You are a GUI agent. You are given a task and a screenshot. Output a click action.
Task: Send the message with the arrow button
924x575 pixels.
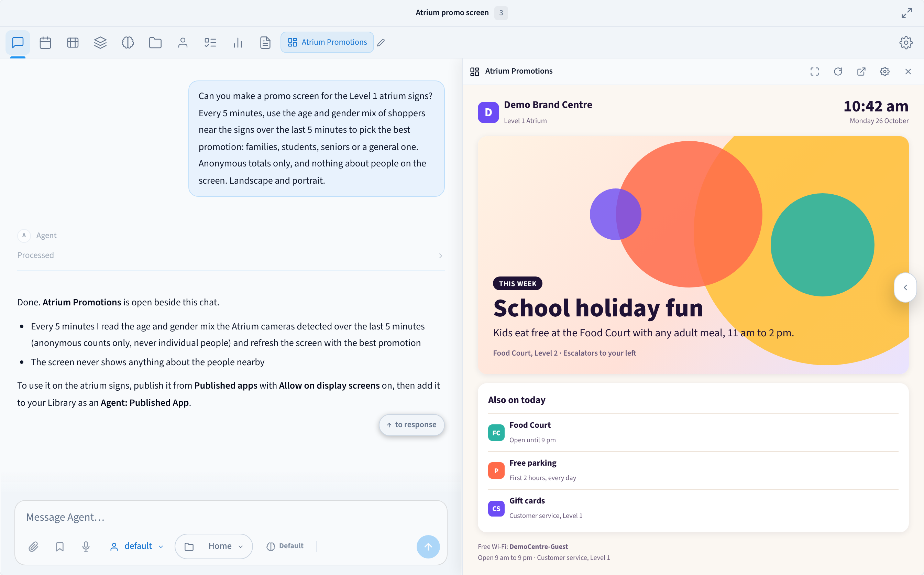point(428,546)
